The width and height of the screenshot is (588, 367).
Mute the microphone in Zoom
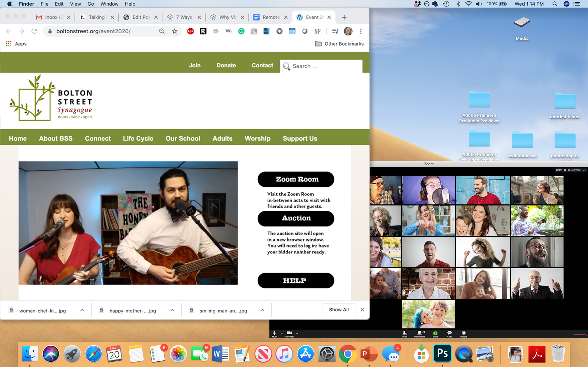click(x=274, y=334)
